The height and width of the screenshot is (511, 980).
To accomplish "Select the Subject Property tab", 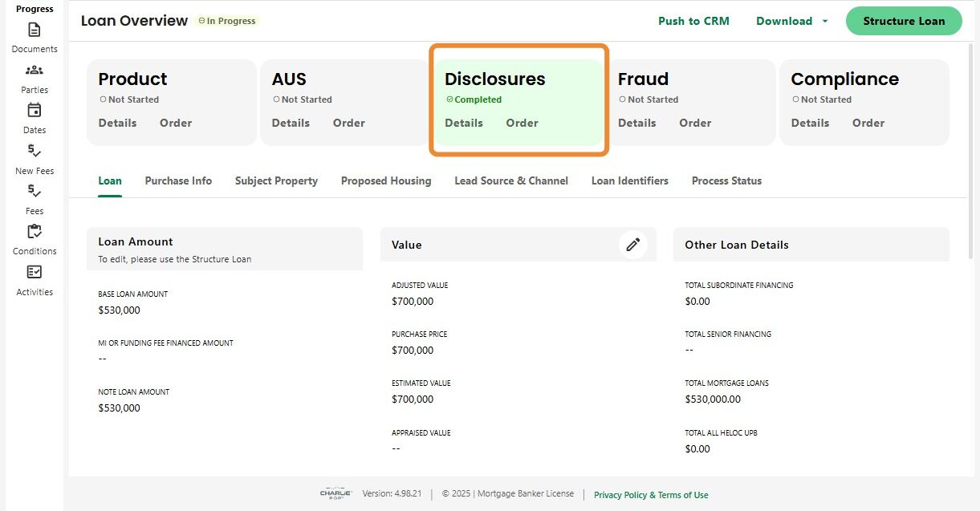I will point(276,180).
